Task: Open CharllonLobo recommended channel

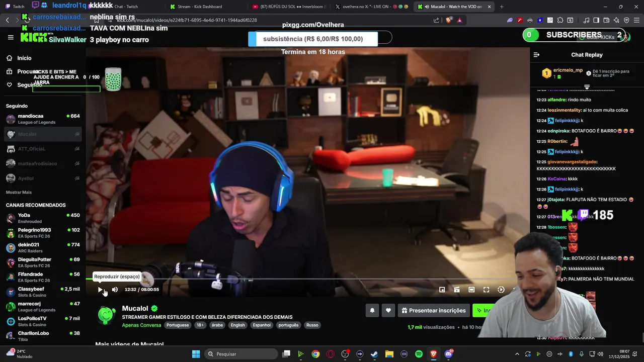Action: tap(43, 335)
